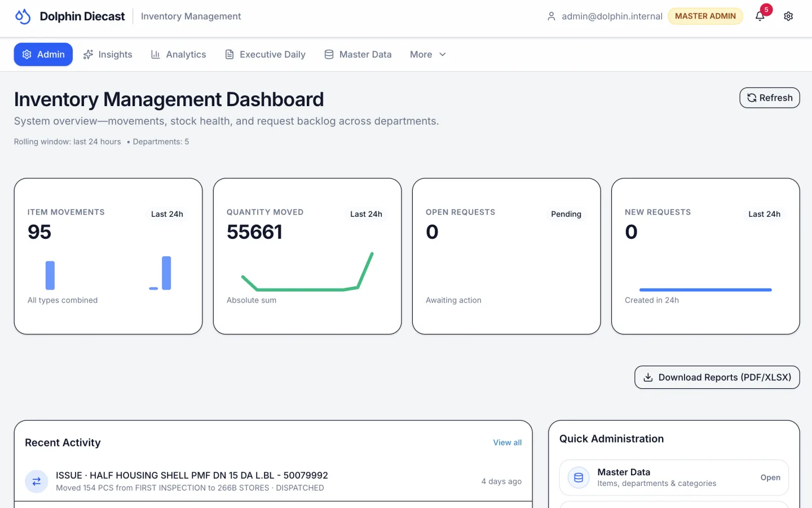
Task: Click the Item Movements bar chart
Action: pyautogui.click(x=108, y=273)
